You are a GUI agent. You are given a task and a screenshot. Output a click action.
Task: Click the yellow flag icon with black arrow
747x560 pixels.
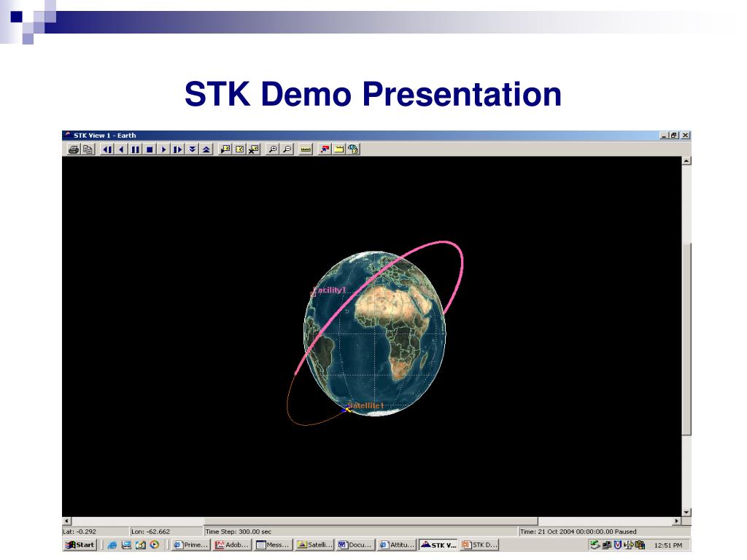pyautogui.click(x=225, y=149)
